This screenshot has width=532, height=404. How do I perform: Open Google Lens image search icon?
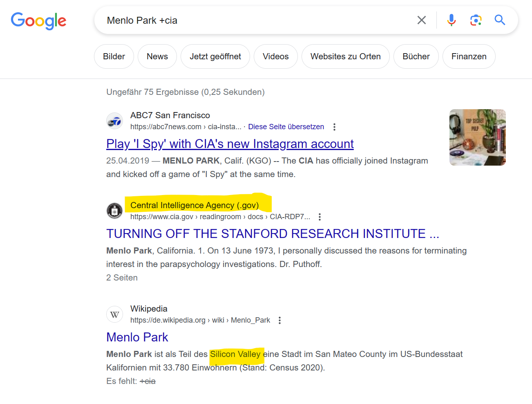coord(476,20)
